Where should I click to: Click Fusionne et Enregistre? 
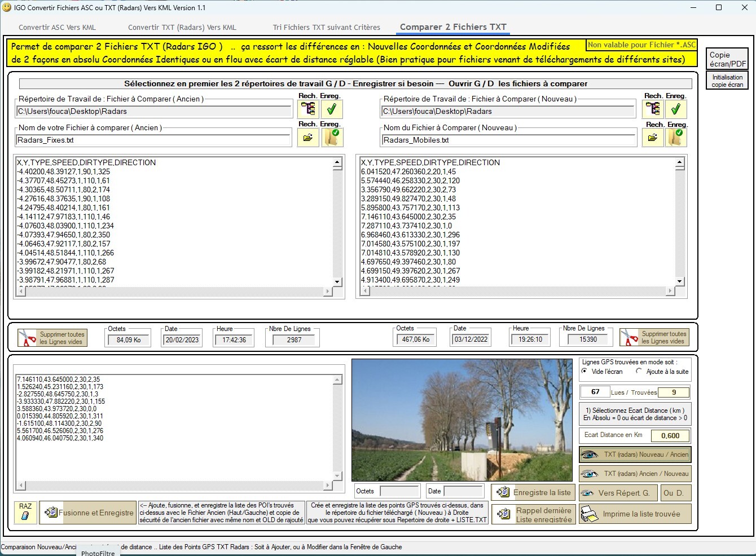coord(88,513)
